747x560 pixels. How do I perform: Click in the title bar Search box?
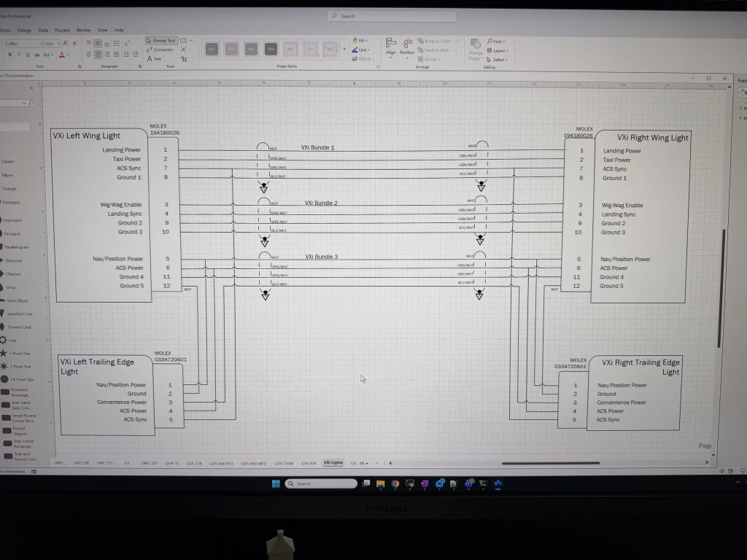[x=392, y=16]
